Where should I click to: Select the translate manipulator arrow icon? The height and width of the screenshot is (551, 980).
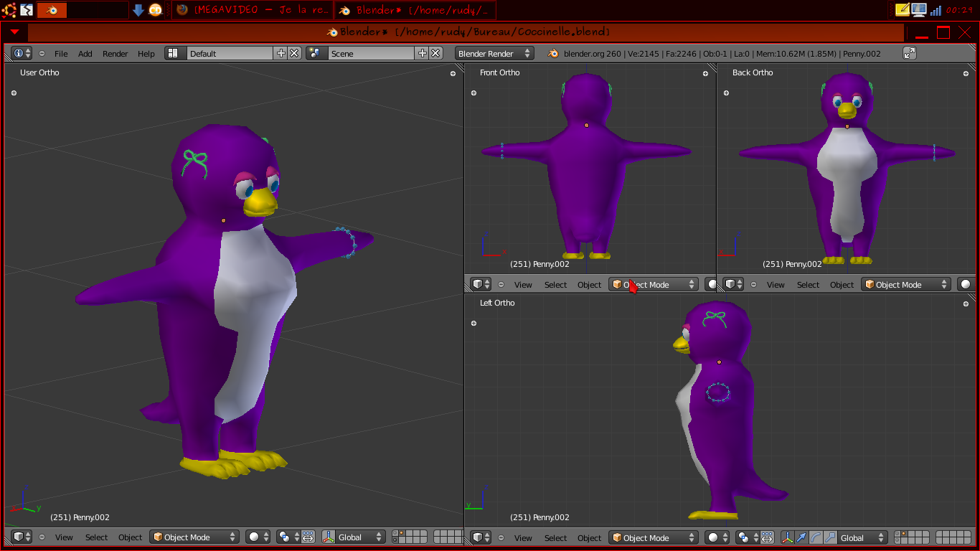pyautogui.click(x=801, y=537)
